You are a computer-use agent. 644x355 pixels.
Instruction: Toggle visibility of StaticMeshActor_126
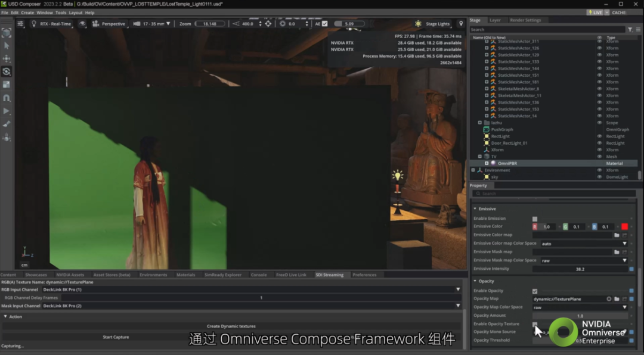coord(599,48)
